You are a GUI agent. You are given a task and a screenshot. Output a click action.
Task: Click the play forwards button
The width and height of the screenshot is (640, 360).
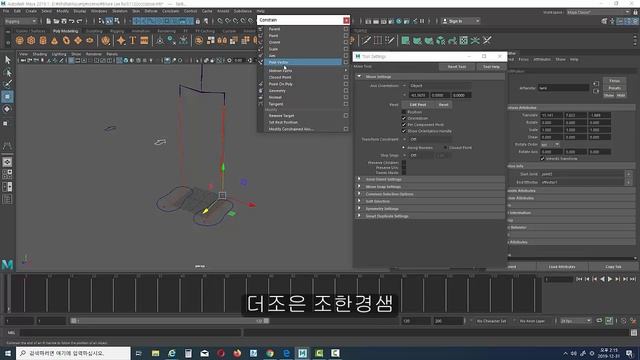tap(610, 279)
